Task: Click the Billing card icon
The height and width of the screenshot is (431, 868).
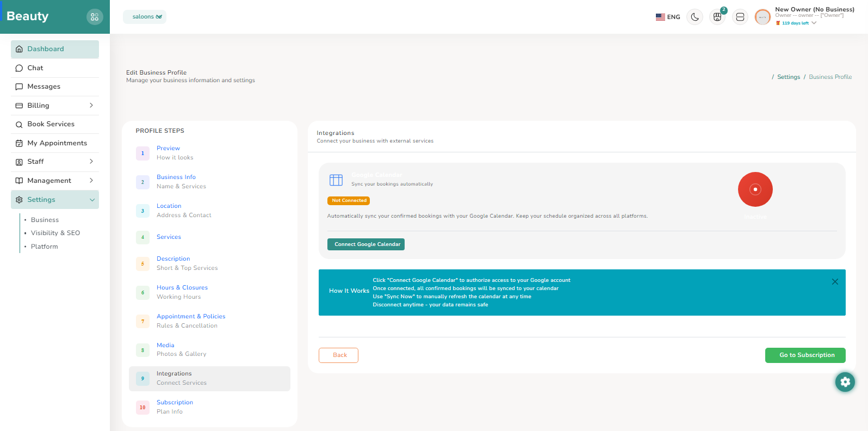Action: (19, 106)
